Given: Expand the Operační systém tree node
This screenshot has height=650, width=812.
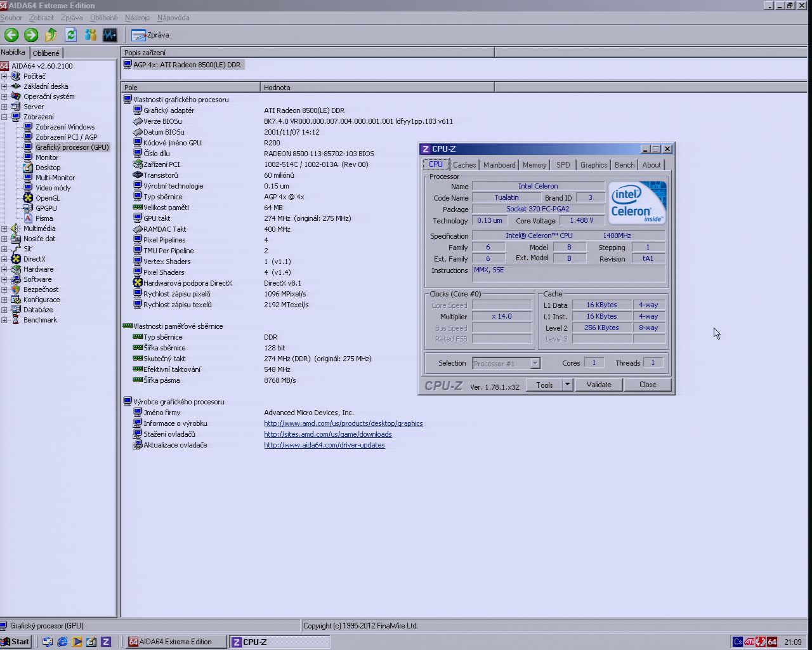Looking at the screenshot, I should coord(4,96).
